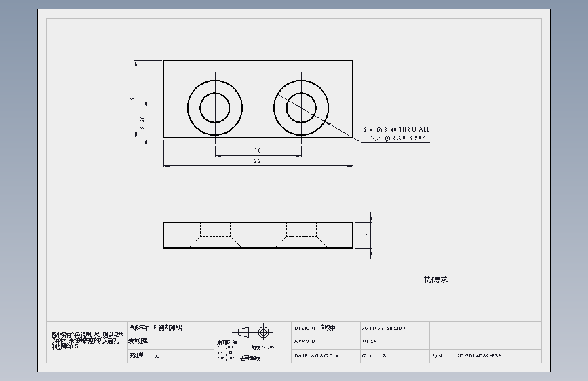Select the 3.50 vertical dimension text
Image resolution: width=588 pixels, height=381 pixels.
(143, 123)
